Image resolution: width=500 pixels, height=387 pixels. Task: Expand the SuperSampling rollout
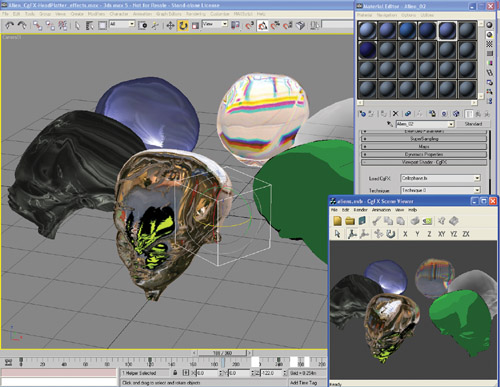click(x=424, y=139)
